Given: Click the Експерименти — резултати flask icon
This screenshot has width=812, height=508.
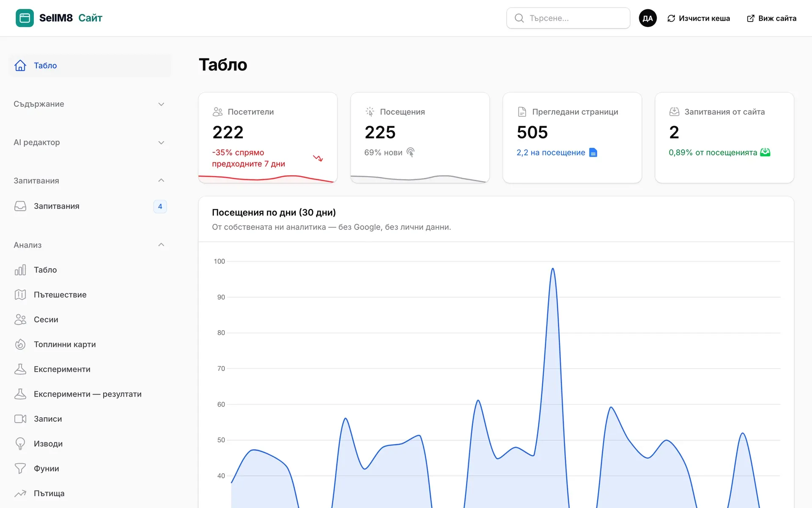Looking at the screenshot, I should coord(20,394).
